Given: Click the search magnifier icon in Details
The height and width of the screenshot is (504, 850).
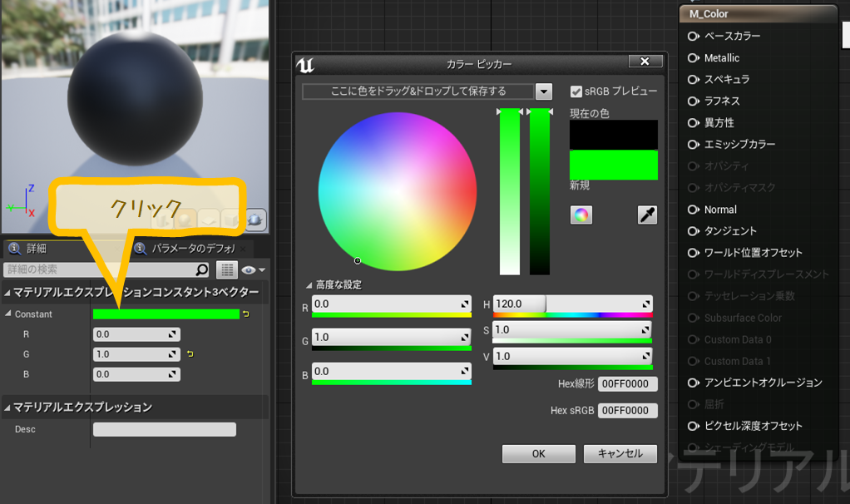Looking at the screenshot, I should [x=201, y=269].
